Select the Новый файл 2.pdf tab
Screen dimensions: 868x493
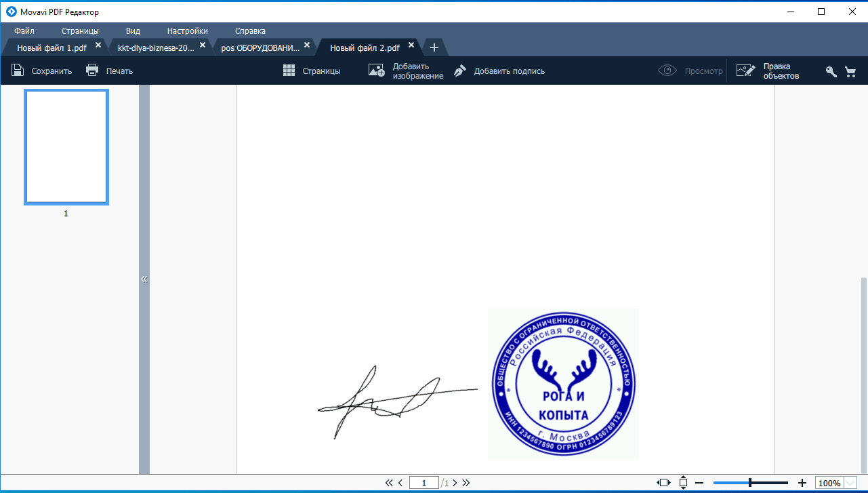(x=365, y=47)
